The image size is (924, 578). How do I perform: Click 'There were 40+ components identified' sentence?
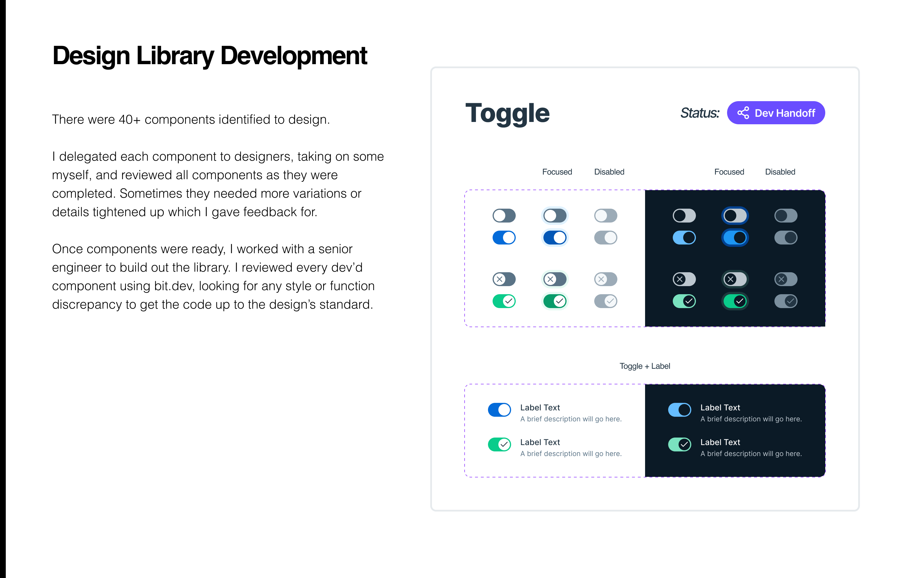point(191,120)
